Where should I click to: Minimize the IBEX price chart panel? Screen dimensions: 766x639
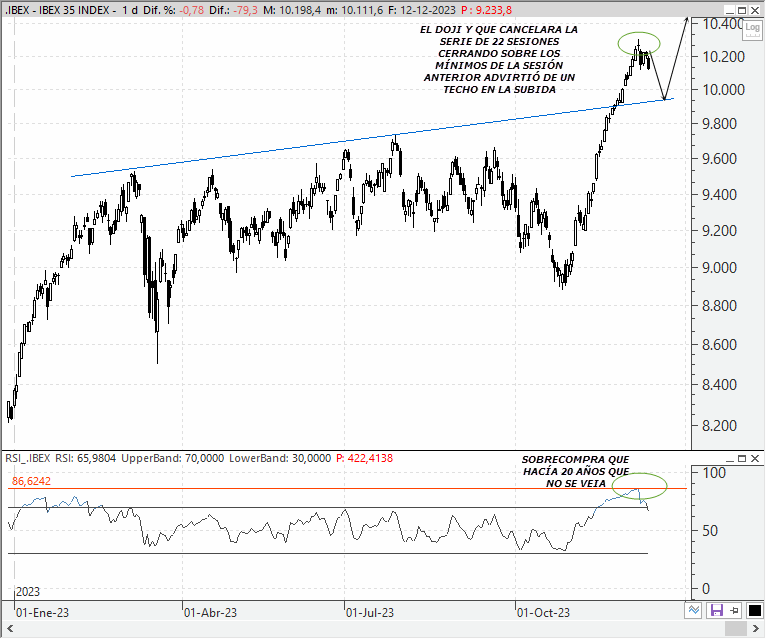[729, 10]
